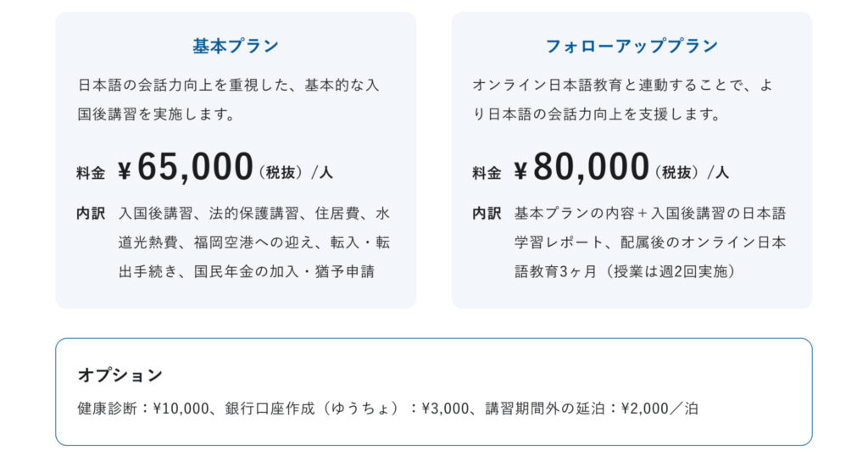Click 内訳 label in 基本プラン card
868x456 pixels.
point(91,214)
